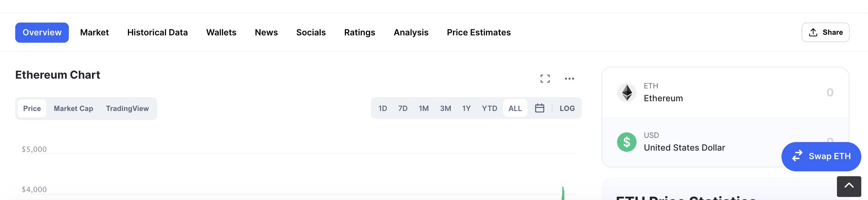Click the Swap ETH button
Viewport: 868px width, 200px height.
821,156
